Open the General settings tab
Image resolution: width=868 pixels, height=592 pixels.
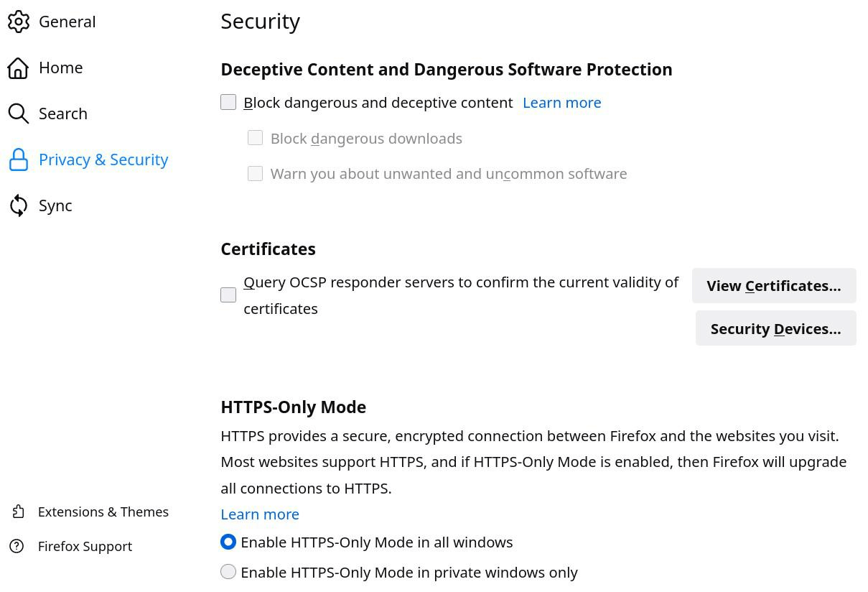[x=67, y=22]
